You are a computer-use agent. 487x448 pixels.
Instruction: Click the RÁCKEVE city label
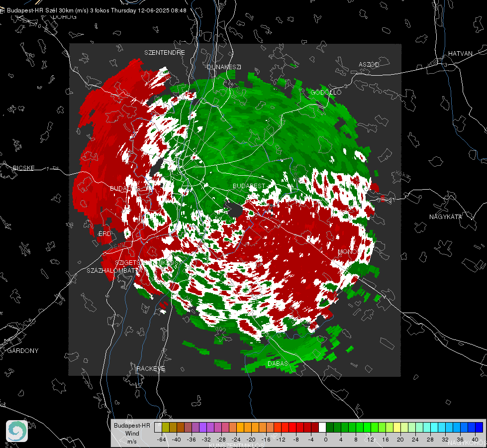click(x=151, y=368)
